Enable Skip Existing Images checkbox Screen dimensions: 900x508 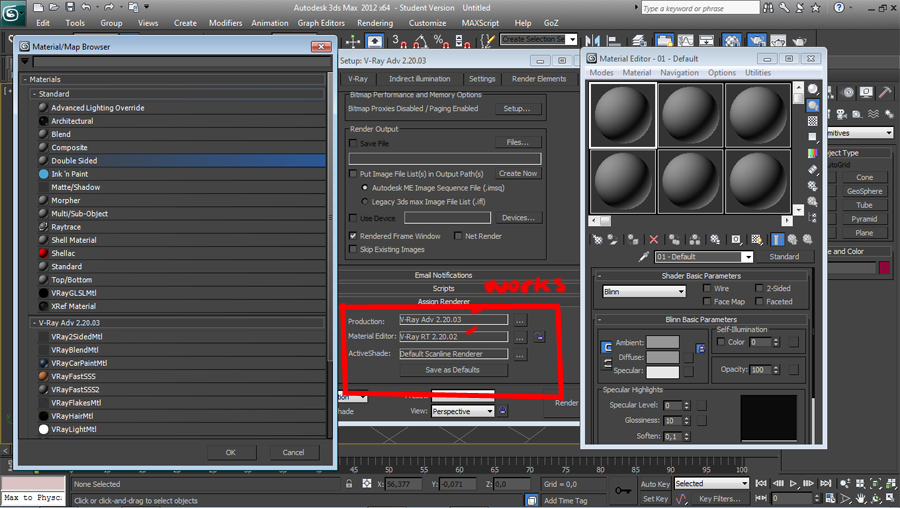click(353, 250)
